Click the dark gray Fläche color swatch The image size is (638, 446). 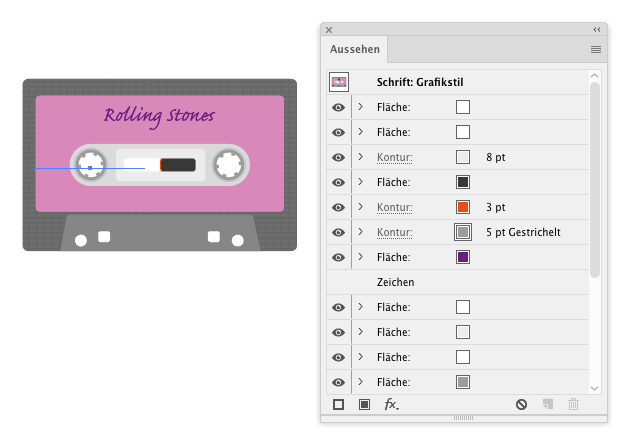(463, 182)
